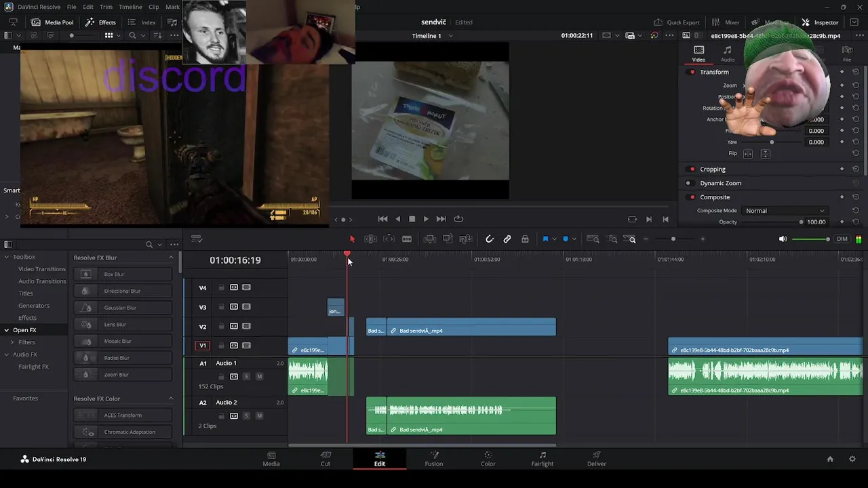Open the Clip menu
This screenshot has width=868, height=488.
point(154,7)
